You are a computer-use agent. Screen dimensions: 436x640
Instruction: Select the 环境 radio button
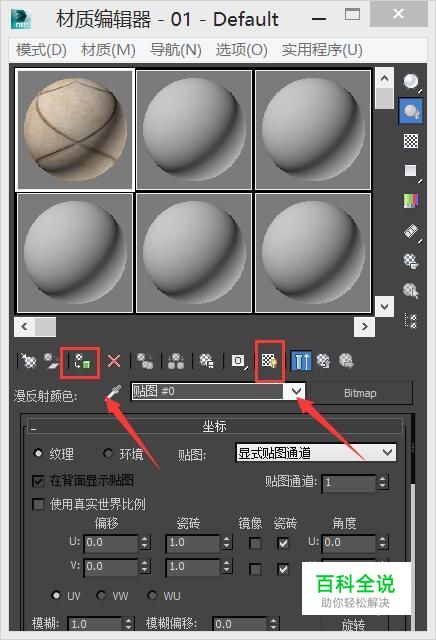[108, 453]
